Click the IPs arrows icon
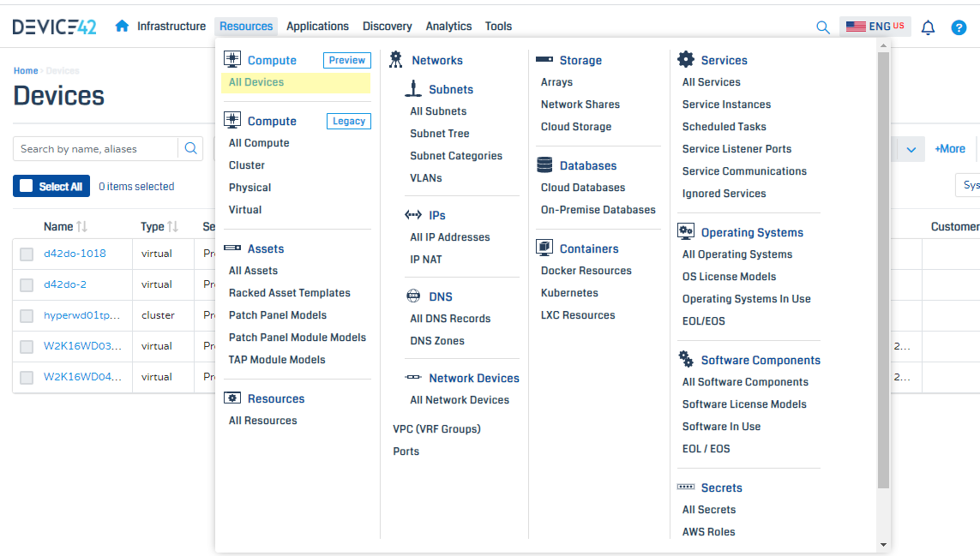The width and height of the screenshot is (980, 556). [413, 215]
